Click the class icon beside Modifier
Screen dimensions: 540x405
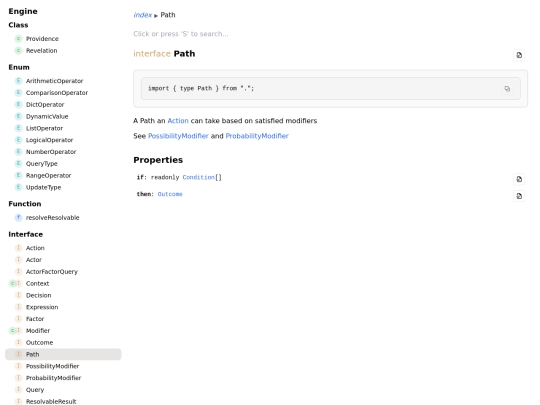click(12, 331)
